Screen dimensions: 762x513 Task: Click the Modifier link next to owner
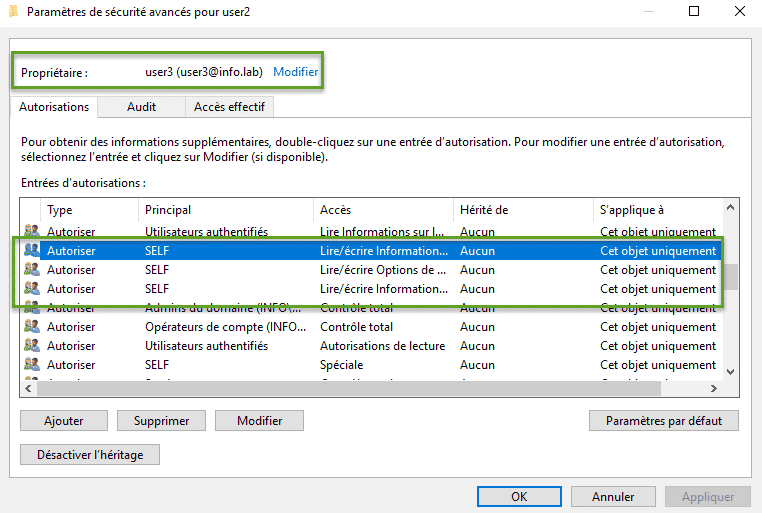tap(296, 72)
